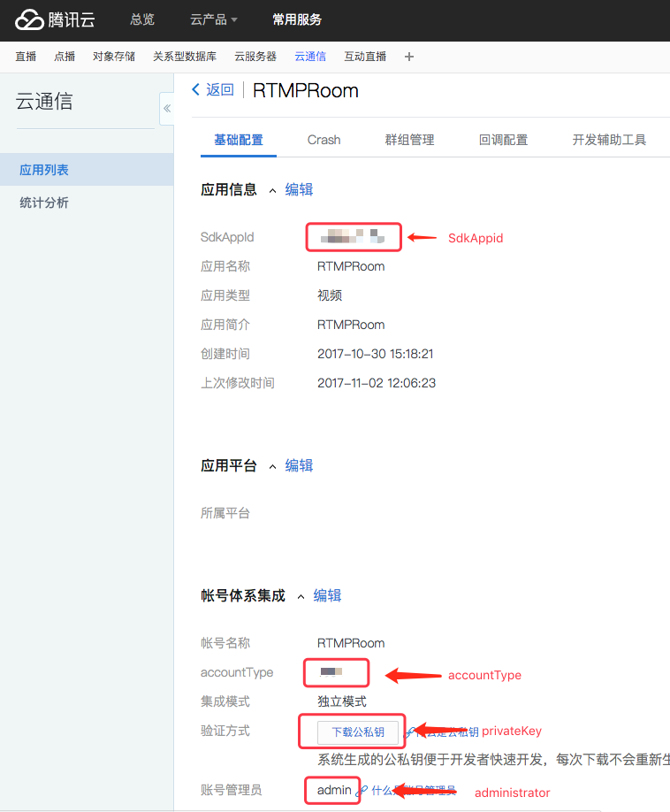Edit the 应用平台 section
This screenshot has height=812, width=670.
click(x=299, y=465)
